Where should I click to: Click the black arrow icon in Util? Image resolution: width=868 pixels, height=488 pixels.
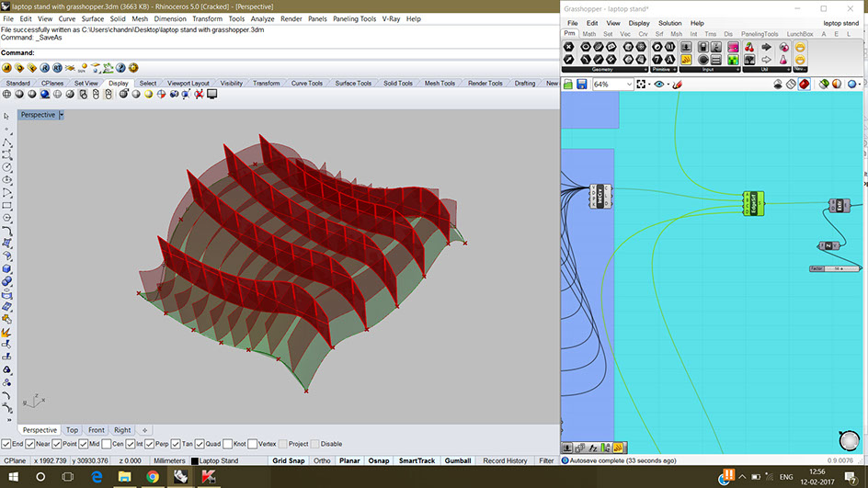pyautogui.click(x=767, y=48)
